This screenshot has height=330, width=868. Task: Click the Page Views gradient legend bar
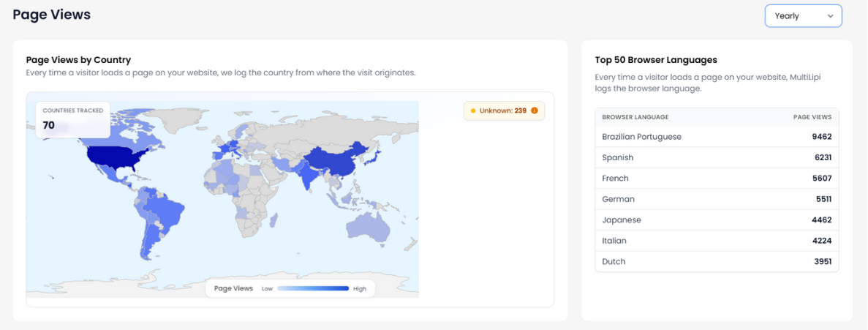[313, 288]
